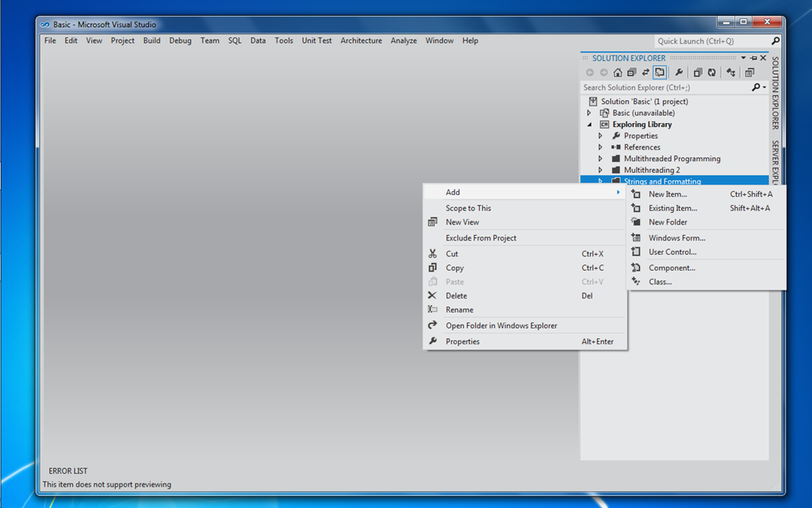Click the Back arrow in Solution Explorer toolbar
The width and height of the screenshot is (812, 508).
pos(590,72)
